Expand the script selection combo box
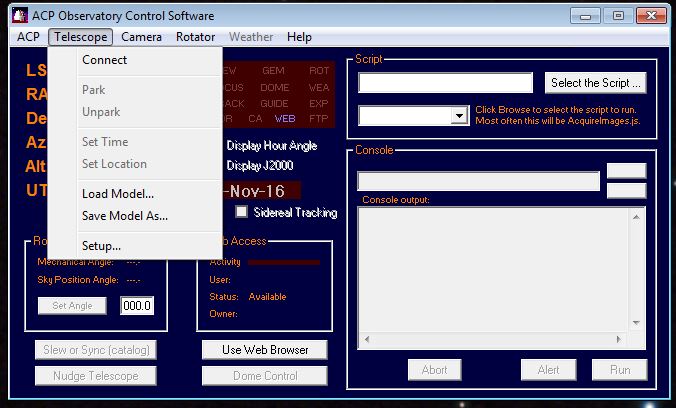The image size is (676, 408). [459, 116]
